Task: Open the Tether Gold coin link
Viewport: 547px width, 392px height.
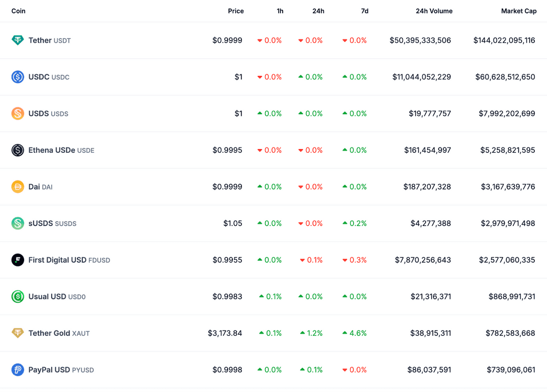Action: [49, 333]
